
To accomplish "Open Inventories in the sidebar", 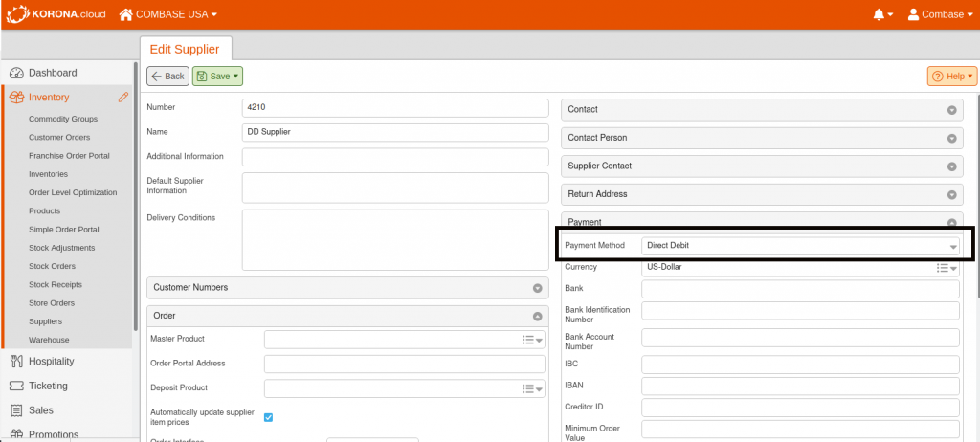I will [x=48, y=174].
